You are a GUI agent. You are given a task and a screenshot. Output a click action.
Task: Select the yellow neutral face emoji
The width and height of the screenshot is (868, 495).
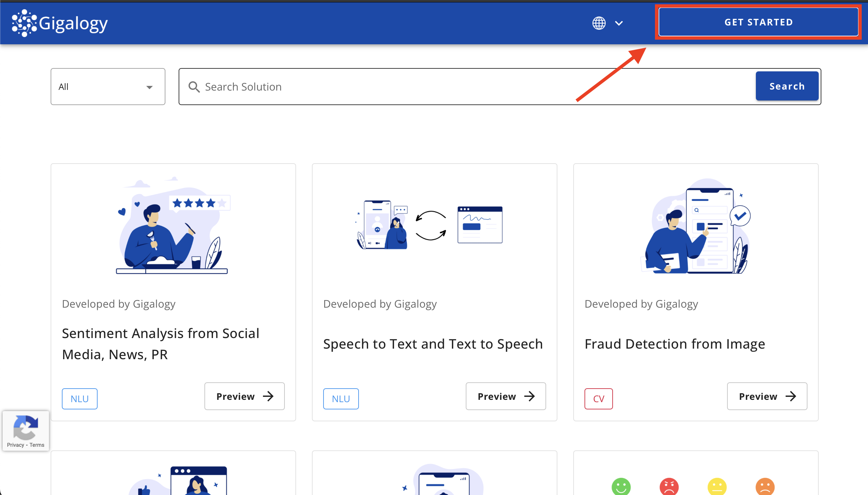[x=717, y=487]
